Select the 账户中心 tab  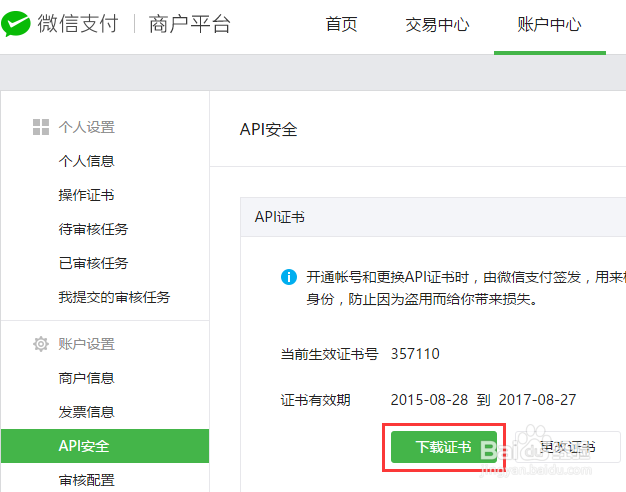[x=549, y=24]
